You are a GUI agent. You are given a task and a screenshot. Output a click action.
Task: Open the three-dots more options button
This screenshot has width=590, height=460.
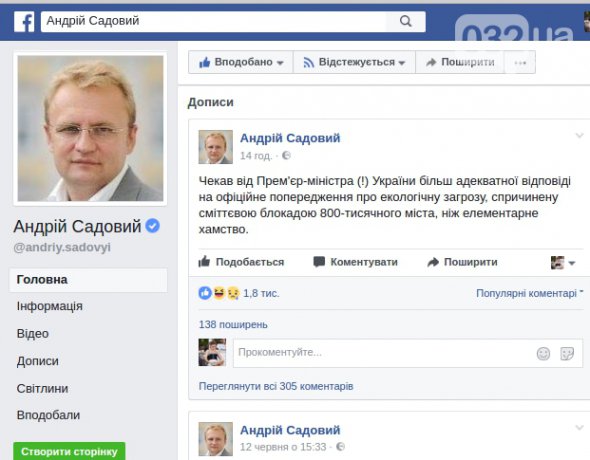coord(520,62)
